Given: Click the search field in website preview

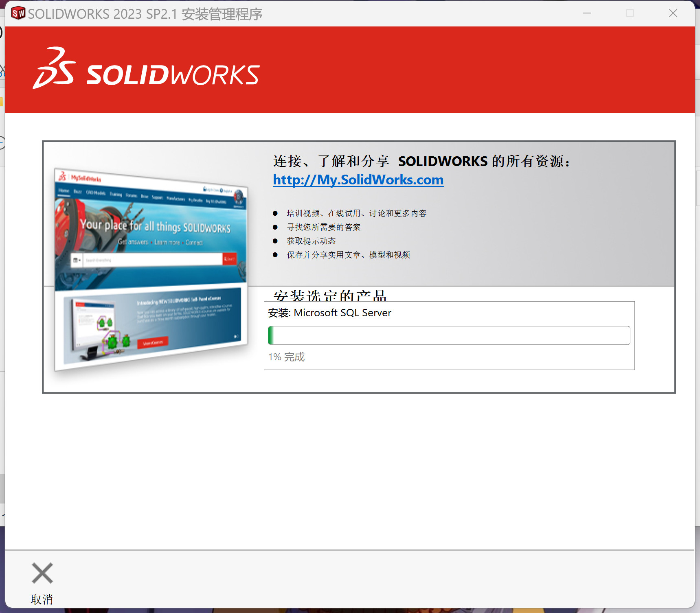Looking at the screenshot, I should point(152,259).
